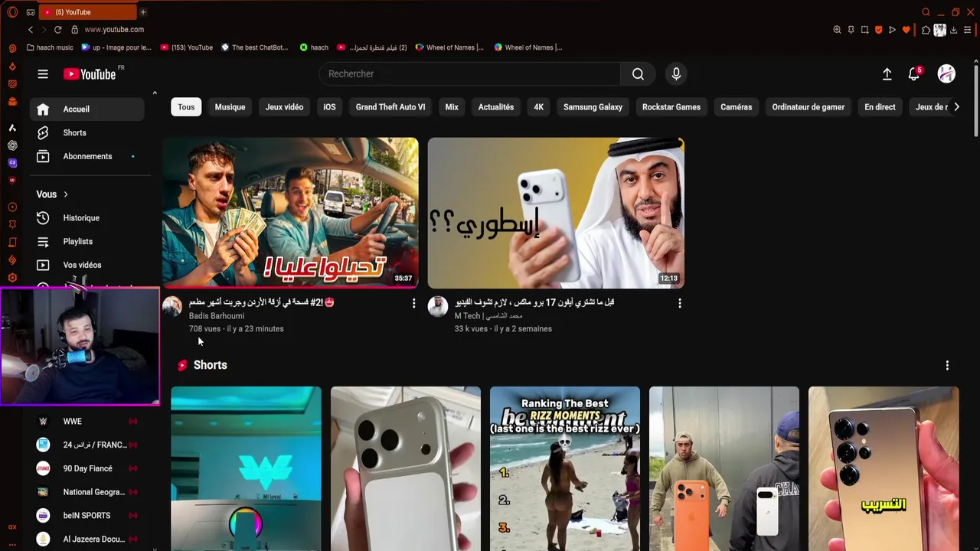
Task: Open options for Badis Barhoumi video
Action: 413,304
